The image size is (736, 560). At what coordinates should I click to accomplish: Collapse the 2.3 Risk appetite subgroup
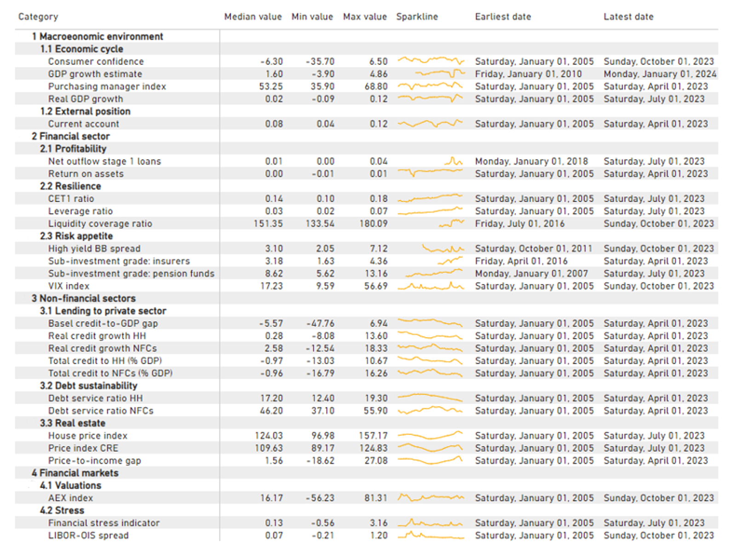tap(76, 236)
